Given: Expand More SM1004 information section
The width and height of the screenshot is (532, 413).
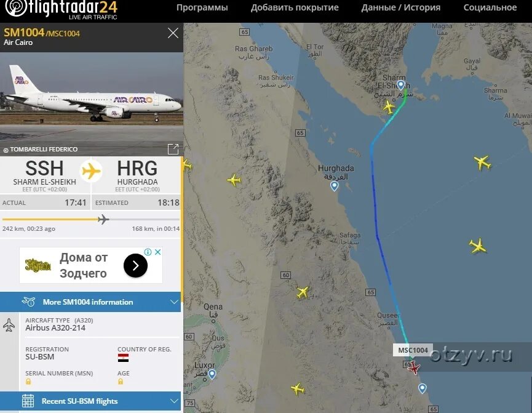Looking at the screenshot, I should tap(90, 302).
